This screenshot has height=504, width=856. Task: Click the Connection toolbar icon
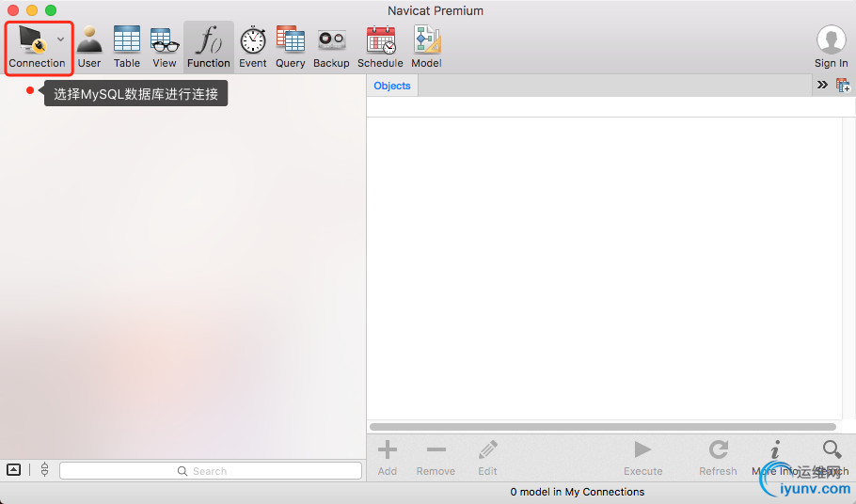(x=32, y=39)
